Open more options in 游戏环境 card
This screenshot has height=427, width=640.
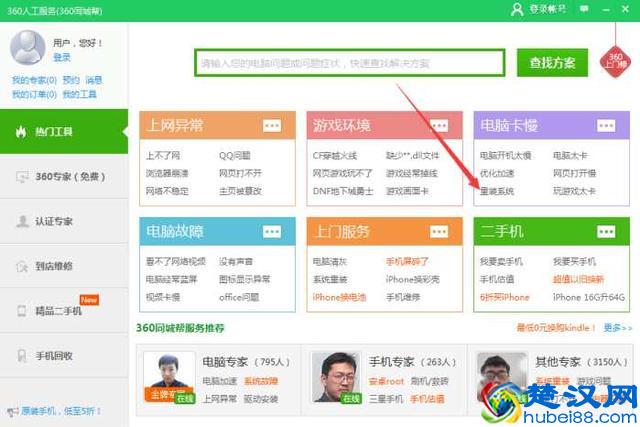click(x=439, y=125)
